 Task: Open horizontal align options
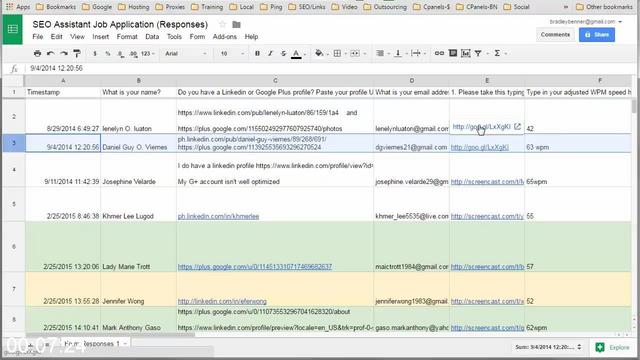click(381, 53)
